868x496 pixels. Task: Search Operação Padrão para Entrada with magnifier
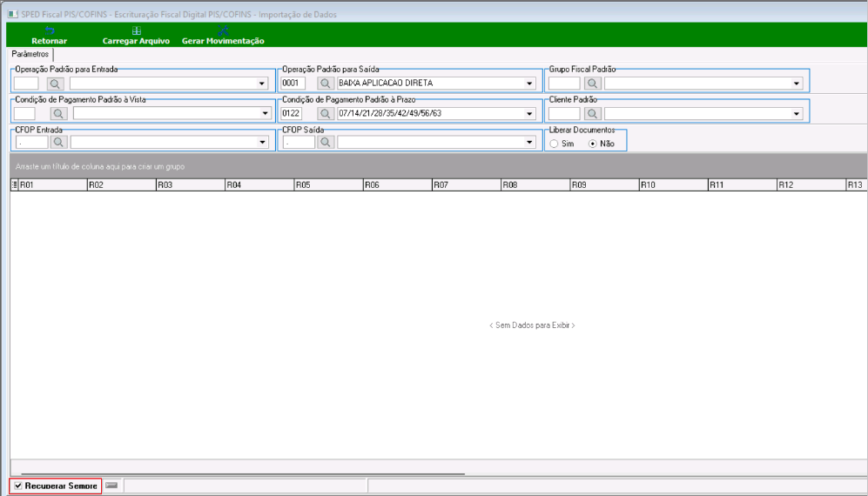[x=56, y=84]
